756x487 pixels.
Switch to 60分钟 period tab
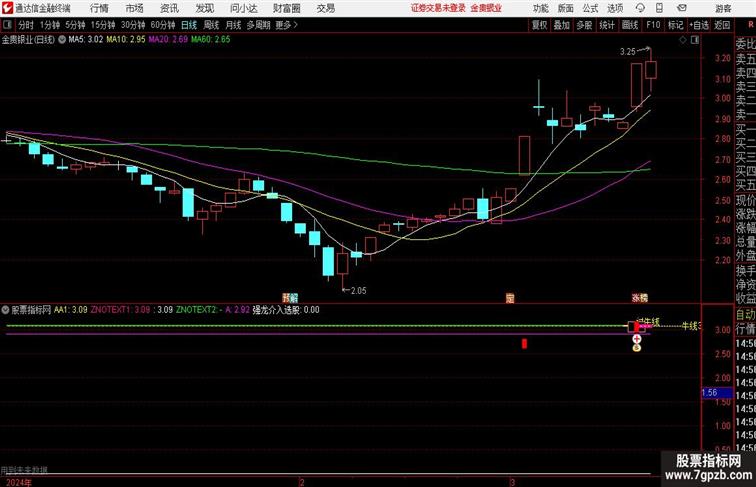click(163, 25)
